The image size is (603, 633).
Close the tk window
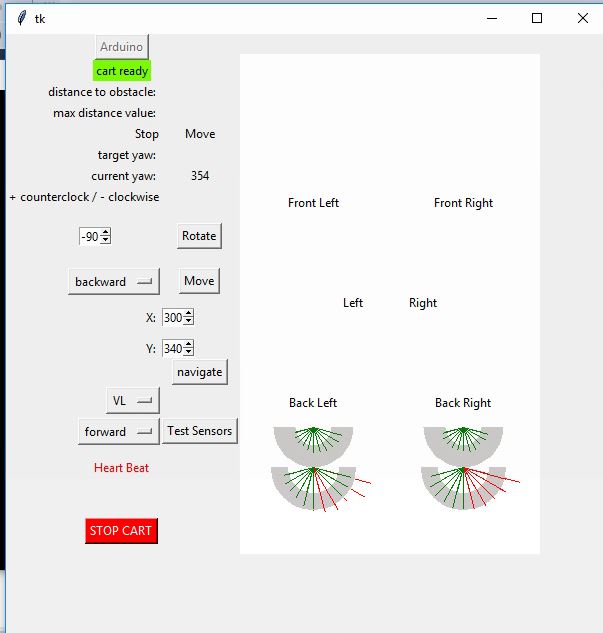582,18
